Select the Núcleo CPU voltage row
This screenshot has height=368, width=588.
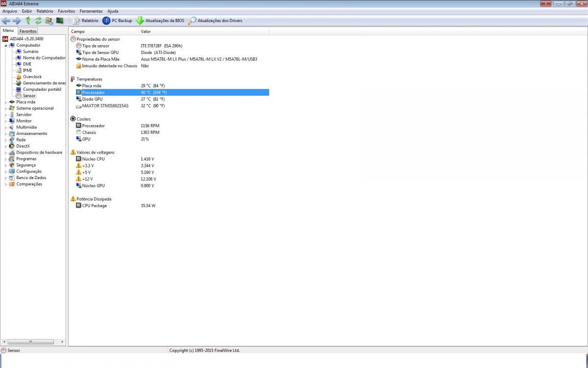[x=170, y=159]
